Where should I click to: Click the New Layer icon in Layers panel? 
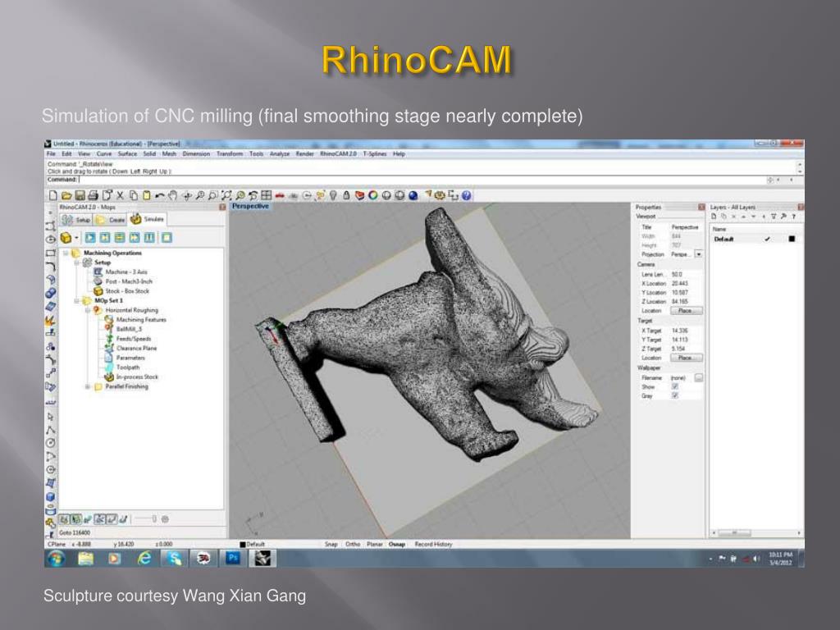(714, 217)
